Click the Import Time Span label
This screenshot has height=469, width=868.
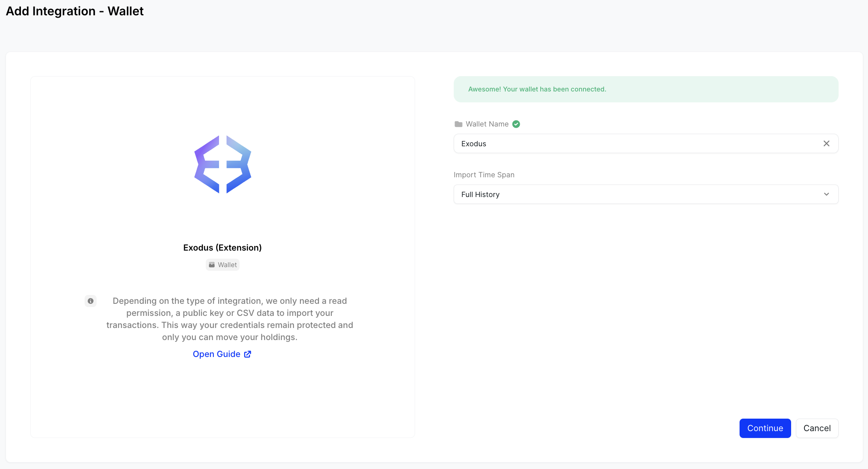(x=484, y=175)
